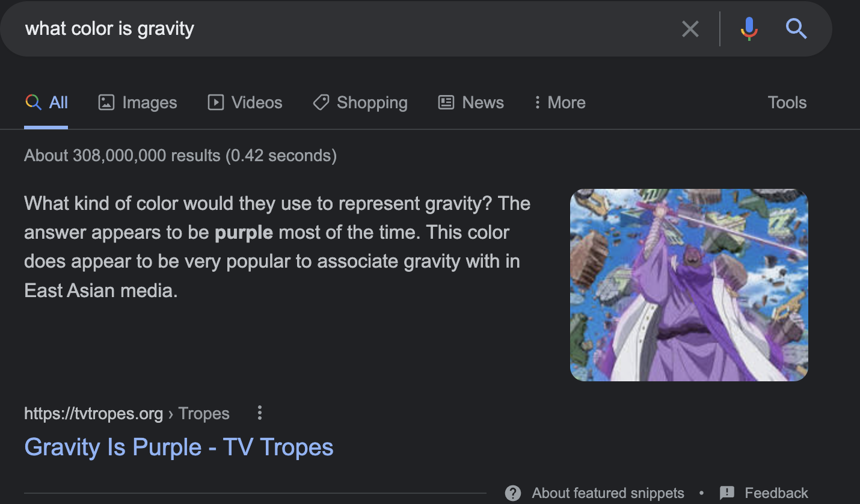Click inside the search input field
The width and height of the screenshot is (860, 504).
click(x=241, y=28)
